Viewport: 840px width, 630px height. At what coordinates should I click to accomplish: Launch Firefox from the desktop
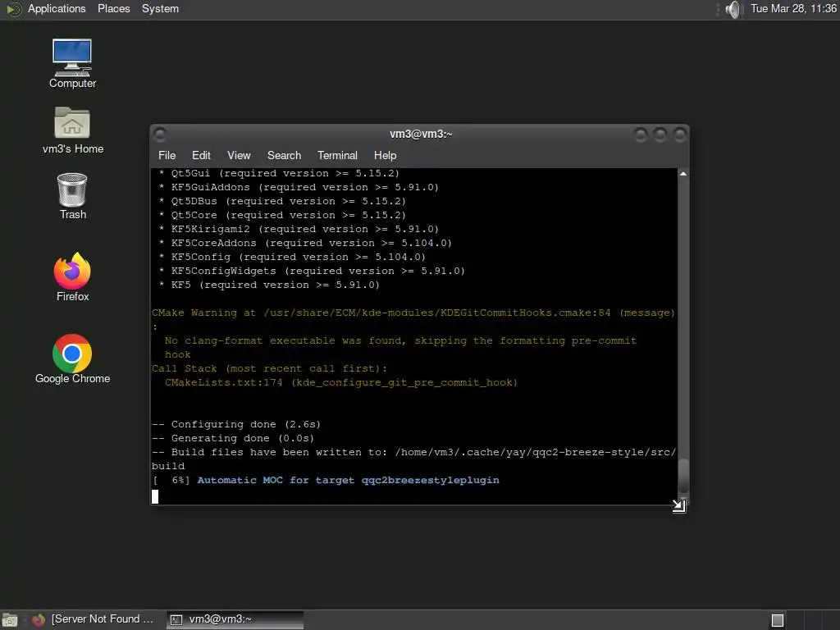[x=72, y=277]
